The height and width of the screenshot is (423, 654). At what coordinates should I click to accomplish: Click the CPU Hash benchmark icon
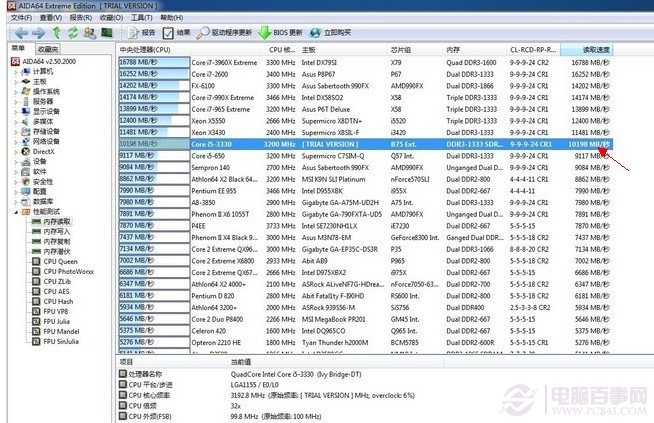point(37,302)
